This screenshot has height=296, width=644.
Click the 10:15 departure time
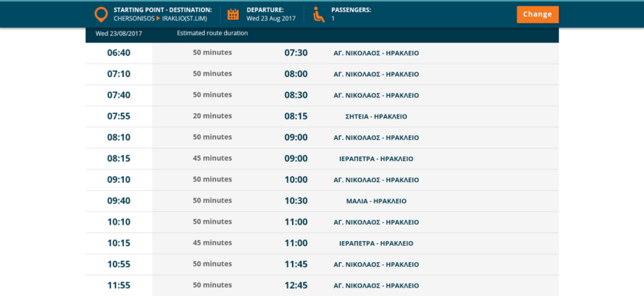point(119,243)
